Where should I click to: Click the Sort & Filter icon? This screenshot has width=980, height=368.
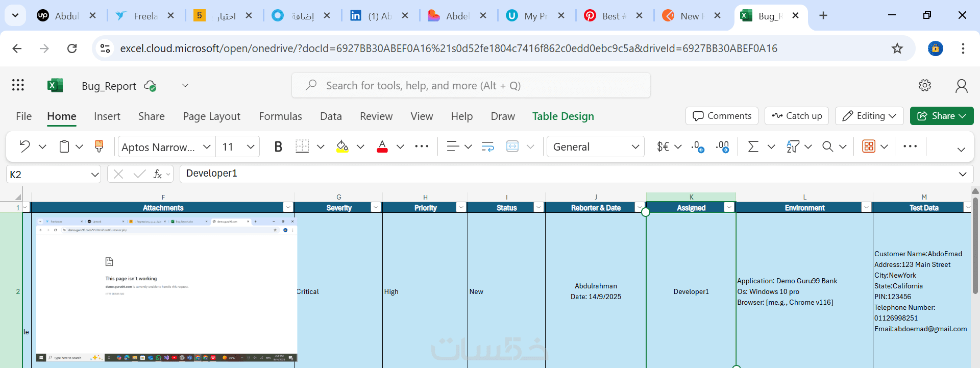tap(793, 147)
